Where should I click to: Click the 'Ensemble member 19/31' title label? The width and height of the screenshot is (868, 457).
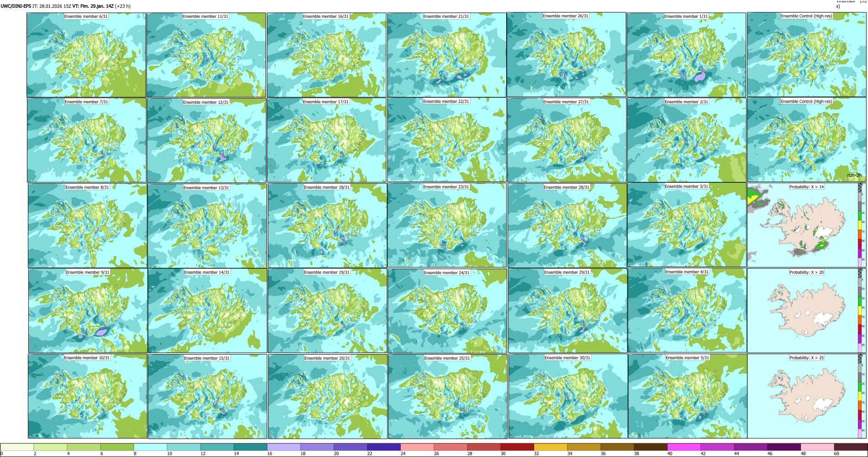tap(327, 272)
